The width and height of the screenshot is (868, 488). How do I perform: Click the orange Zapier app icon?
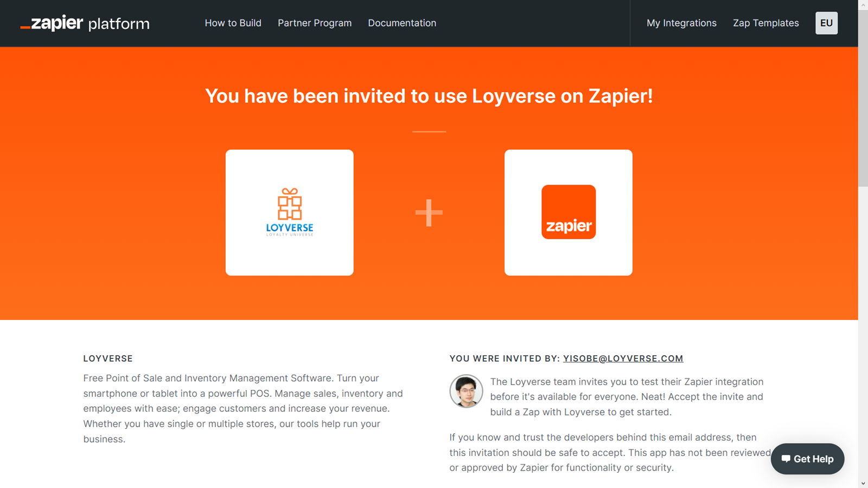pyautogui.click(x=568, y=212)
